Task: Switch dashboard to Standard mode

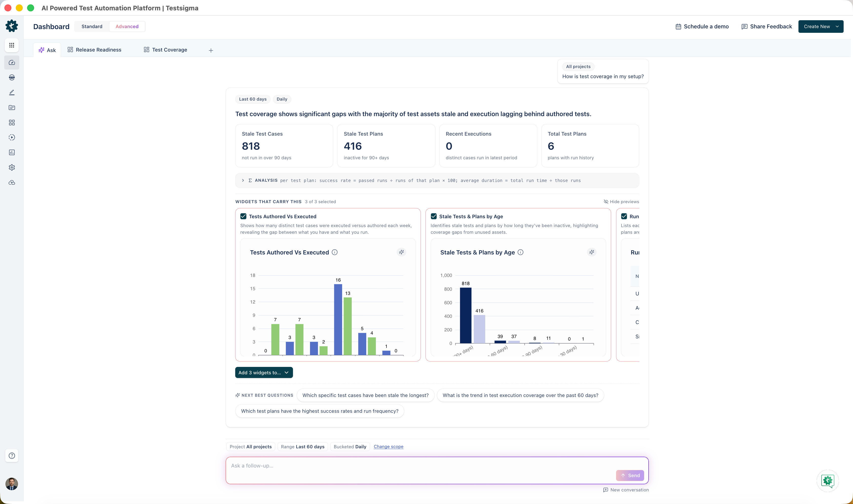Action: pos(92,26)
